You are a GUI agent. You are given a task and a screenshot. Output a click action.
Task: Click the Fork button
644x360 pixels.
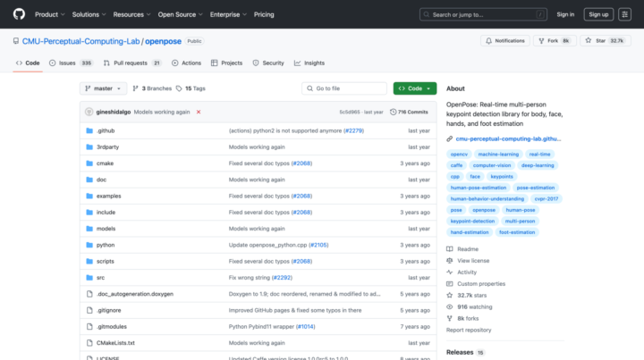coord(555,40)
